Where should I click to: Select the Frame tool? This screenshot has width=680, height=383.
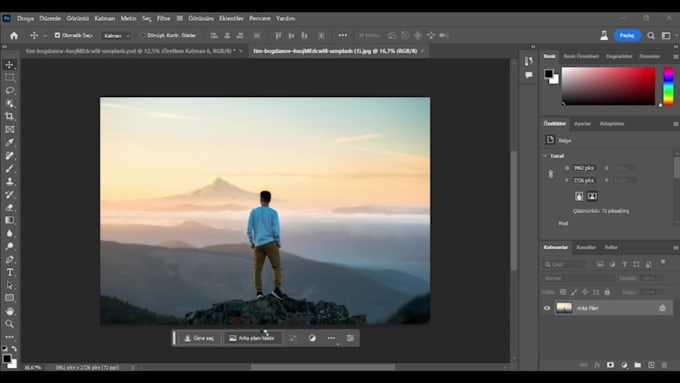(x=10, y=129)
